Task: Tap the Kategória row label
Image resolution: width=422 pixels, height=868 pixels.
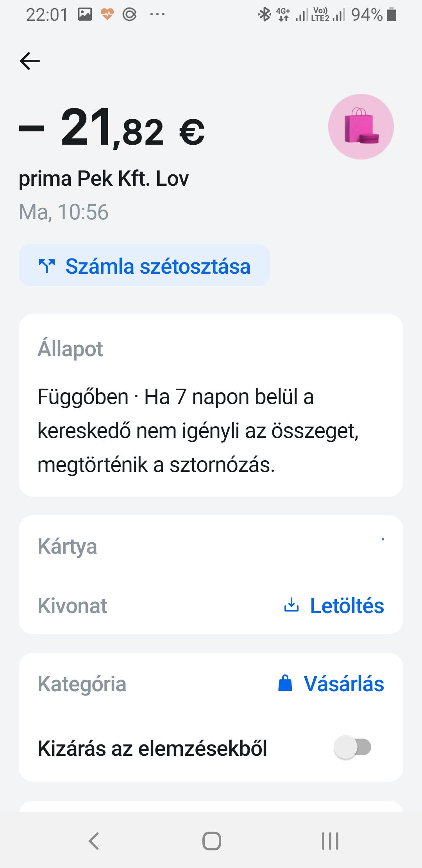Action: point(82,684)
